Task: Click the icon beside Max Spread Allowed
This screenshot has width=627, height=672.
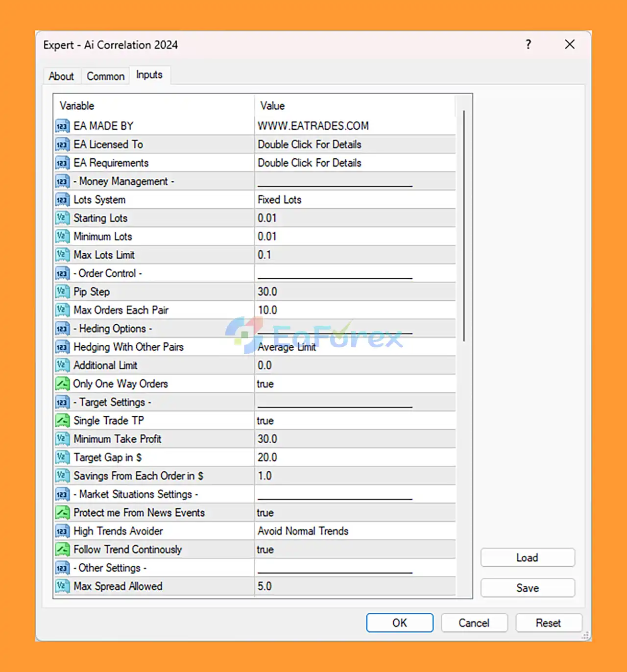Action: (x=62, y=586)
